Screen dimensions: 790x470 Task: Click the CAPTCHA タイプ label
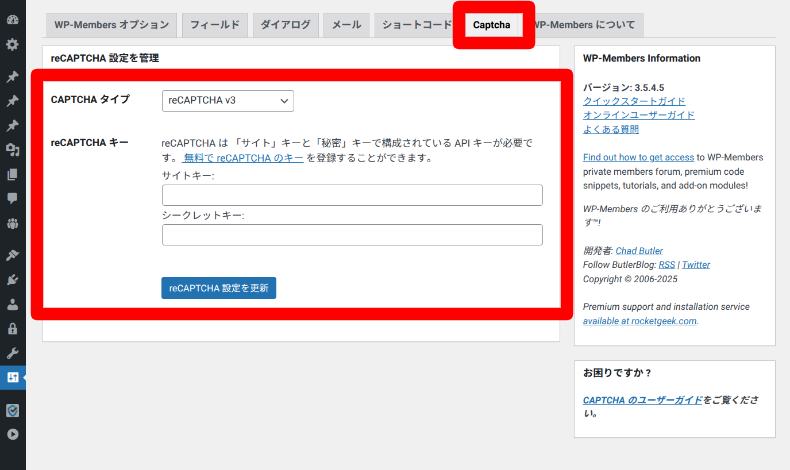pyautogui.click(x=90, y=99)
